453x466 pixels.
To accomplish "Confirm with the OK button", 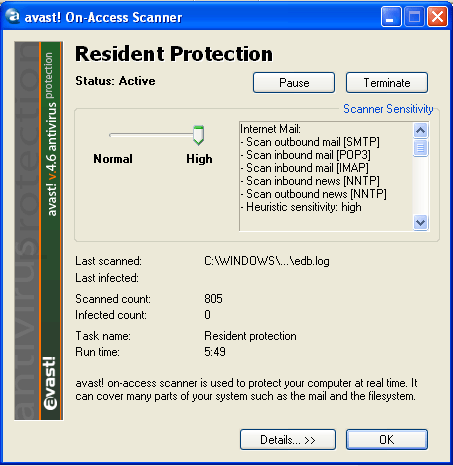I will tap(387, 440).
